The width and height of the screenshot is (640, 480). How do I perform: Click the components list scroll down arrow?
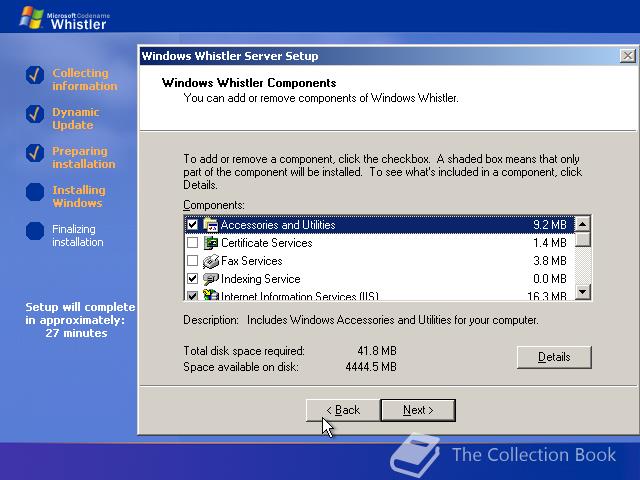click(x=582, y=292)
